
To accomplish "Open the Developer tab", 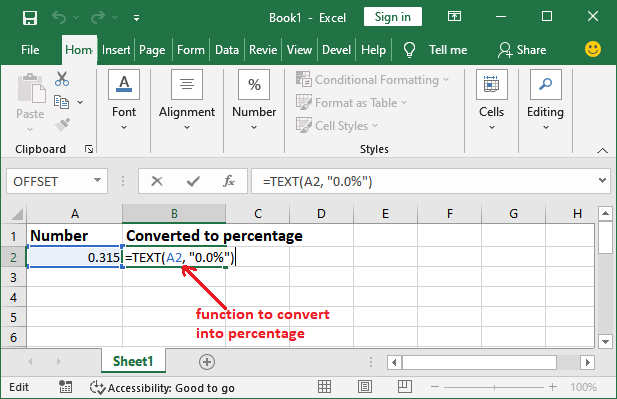I will pyautogui.click(x=336, y=50).
